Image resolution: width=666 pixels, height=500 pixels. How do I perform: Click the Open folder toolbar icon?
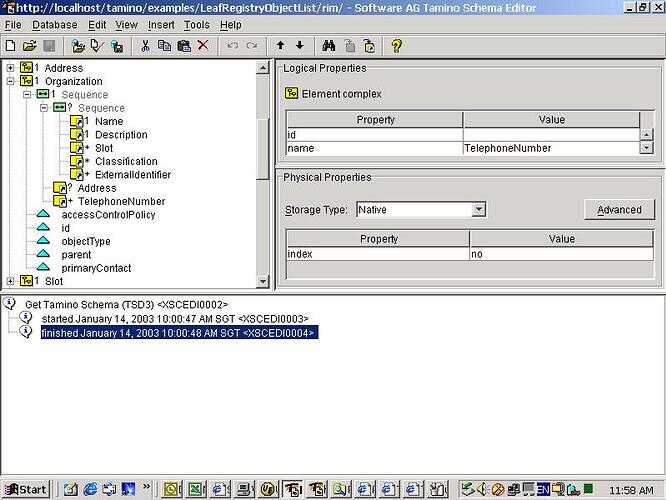click(30, 45)
